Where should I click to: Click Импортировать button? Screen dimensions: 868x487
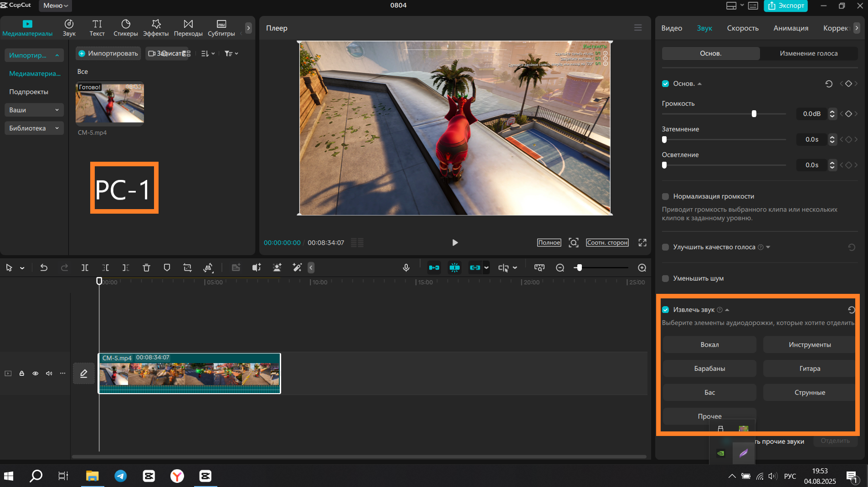click(108, 53)
